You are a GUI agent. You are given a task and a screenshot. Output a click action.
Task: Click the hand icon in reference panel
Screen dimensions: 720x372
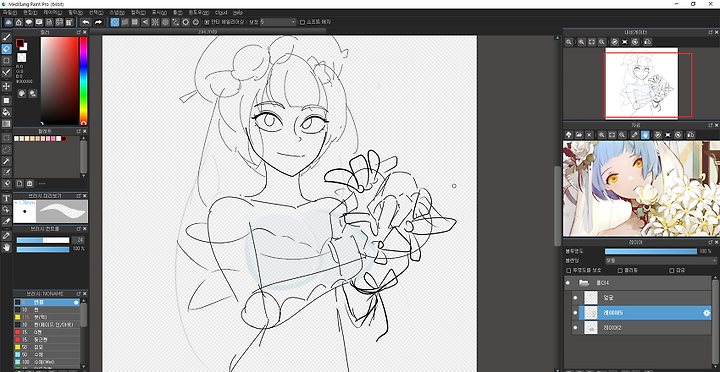click(645, 135)
